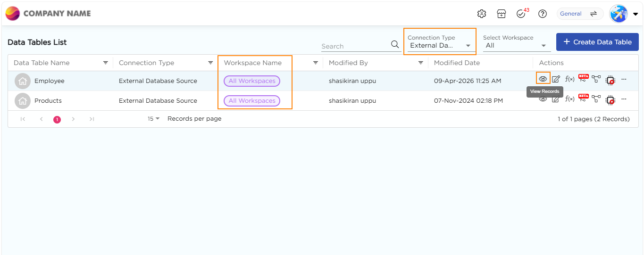The image size is (644, 255).
Task: Open more actions menu for Products row
Action: [624, 99]
